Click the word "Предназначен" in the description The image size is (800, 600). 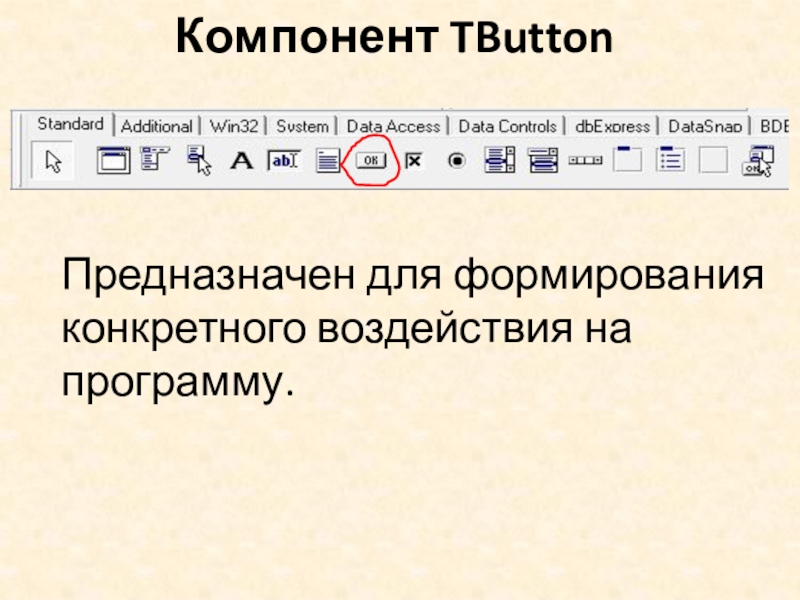click(x=208, y=276)
